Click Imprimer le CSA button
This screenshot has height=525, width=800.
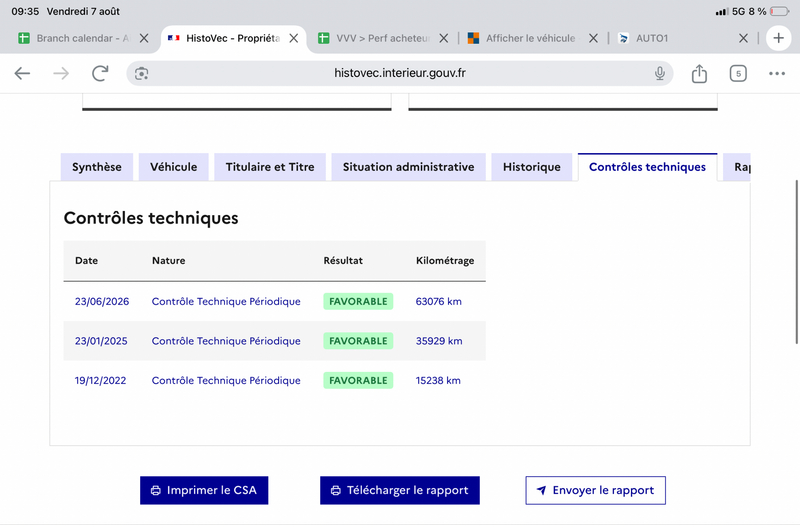pyautogui.click(x=204, y=490)
